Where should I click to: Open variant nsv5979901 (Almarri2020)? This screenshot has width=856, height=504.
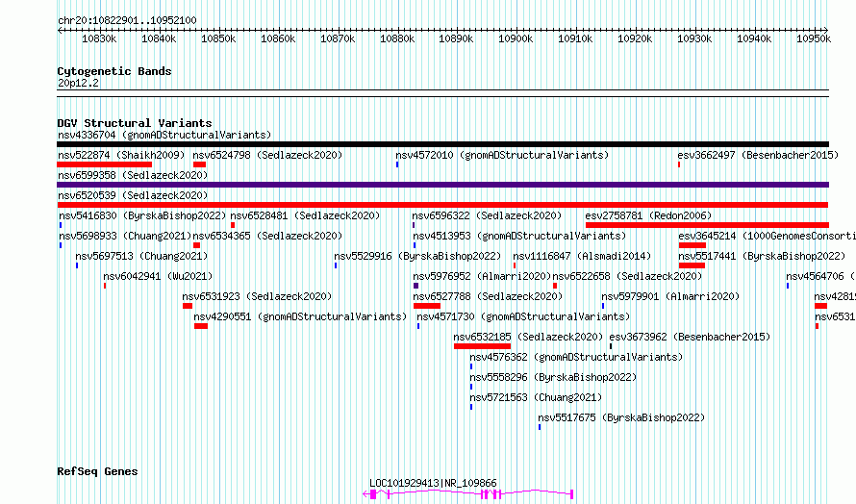(670, 296)
